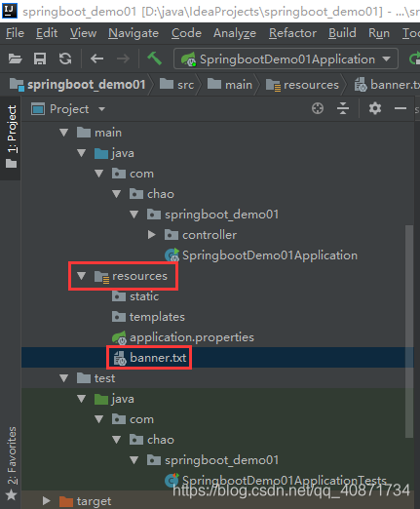This screenshot has width=420, height=509.
Task: Open the Project view mode dropdown arrow
Action: point(101,109)
